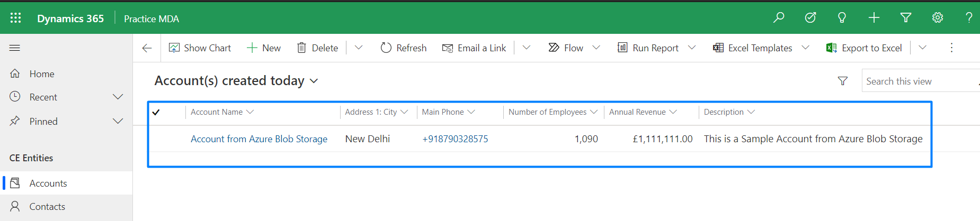Screen dimensions: 980x221
Task: Open the task flow checkmark icon
Action: pyautogui.click(x=810, y=18)
